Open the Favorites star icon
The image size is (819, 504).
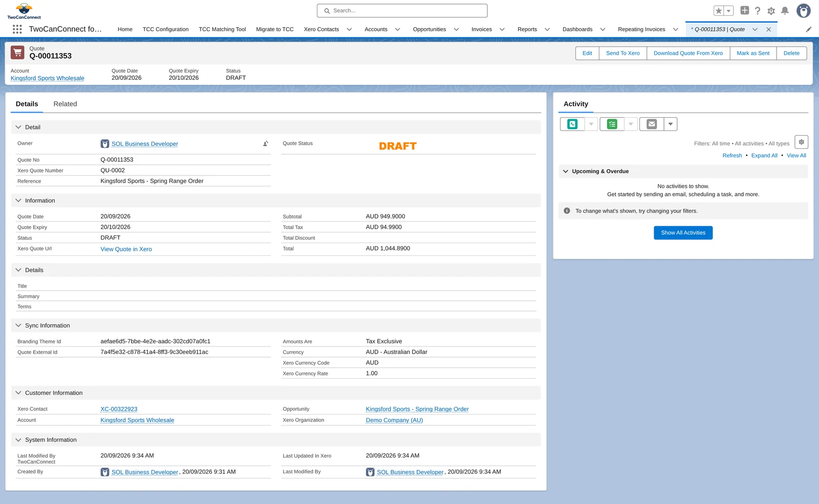pos(719,11)
